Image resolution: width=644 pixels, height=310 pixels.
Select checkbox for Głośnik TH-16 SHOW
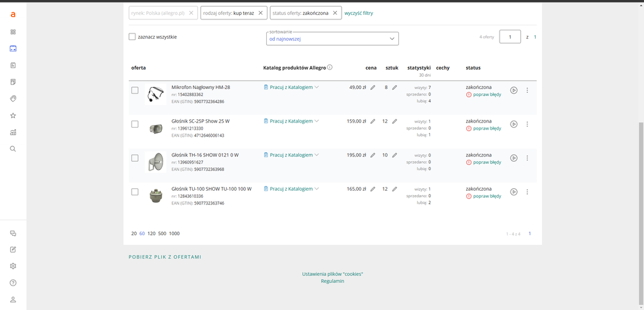click(x=135, y=158)
